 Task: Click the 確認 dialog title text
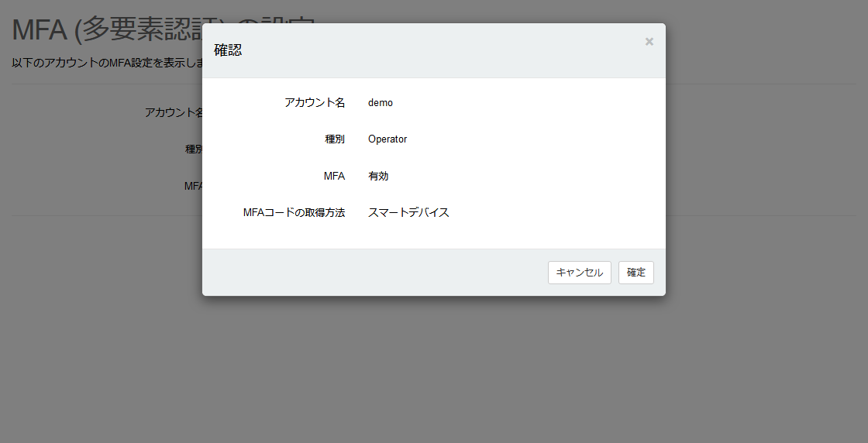point(228,50)
